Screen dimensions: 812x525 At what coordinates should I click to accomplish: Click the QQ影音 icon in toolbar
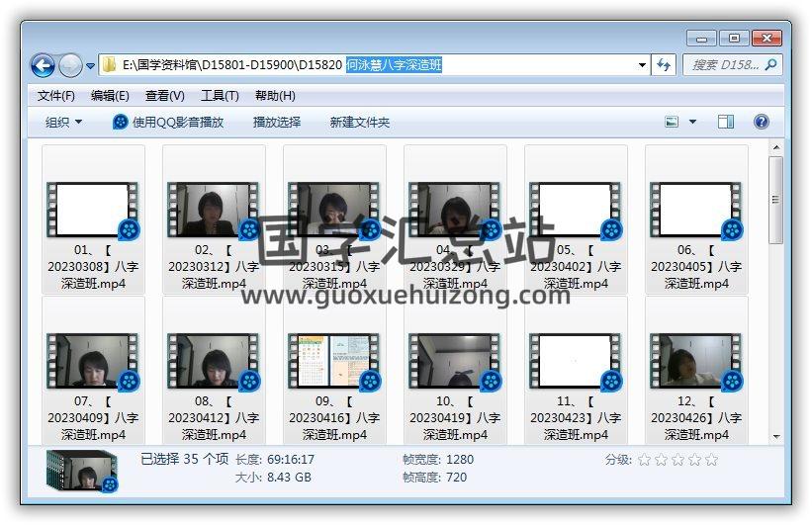tap(120, 123)
